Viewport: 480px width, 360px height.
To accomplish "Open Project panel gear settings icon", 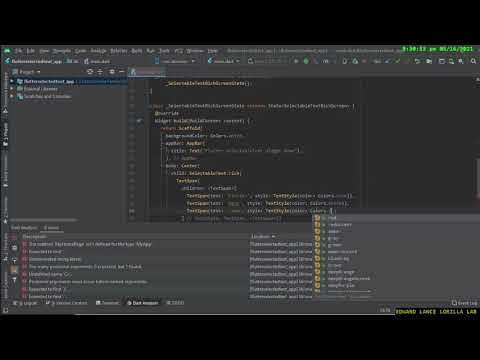I will click(112, 72).
